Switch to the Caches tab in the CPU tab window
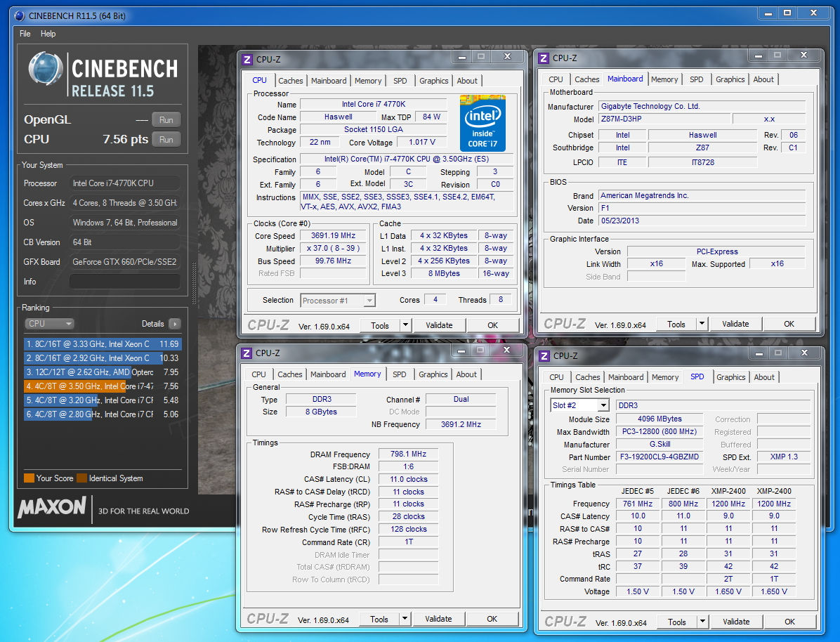 290,80
